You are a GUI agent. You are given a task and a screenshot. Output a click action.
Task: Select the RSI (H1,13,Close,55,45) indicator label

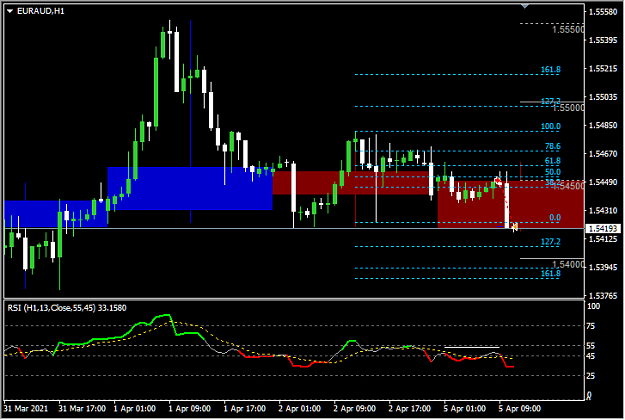pos(67,308)
